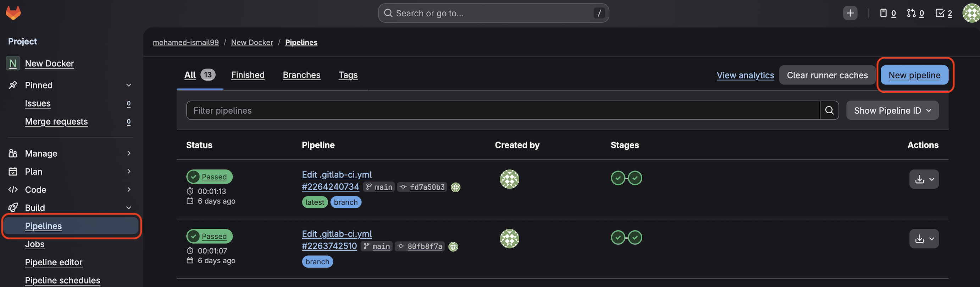Viewport: 980px width, 287px height.
Task: Collapse the Build section chevron
Action: pos(129,208)
